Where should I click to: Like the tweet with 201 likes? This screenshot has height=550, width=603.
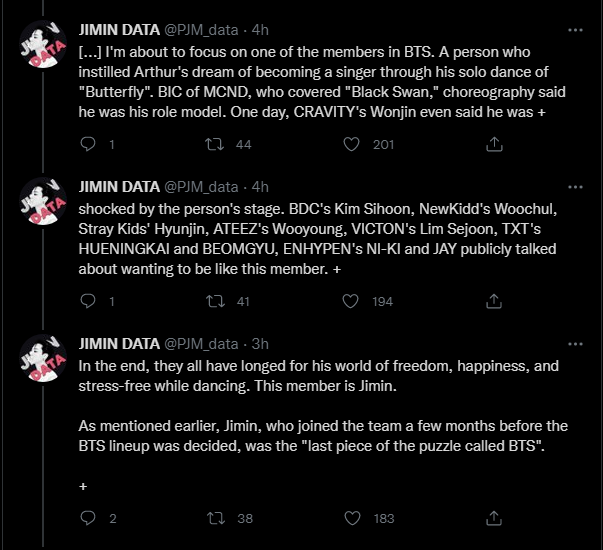(x=351, y=144)
